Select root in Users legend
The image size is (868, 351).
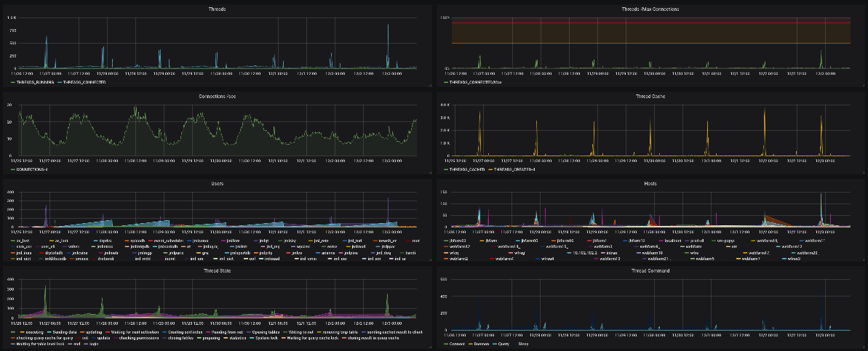click(x=415, y=241)
